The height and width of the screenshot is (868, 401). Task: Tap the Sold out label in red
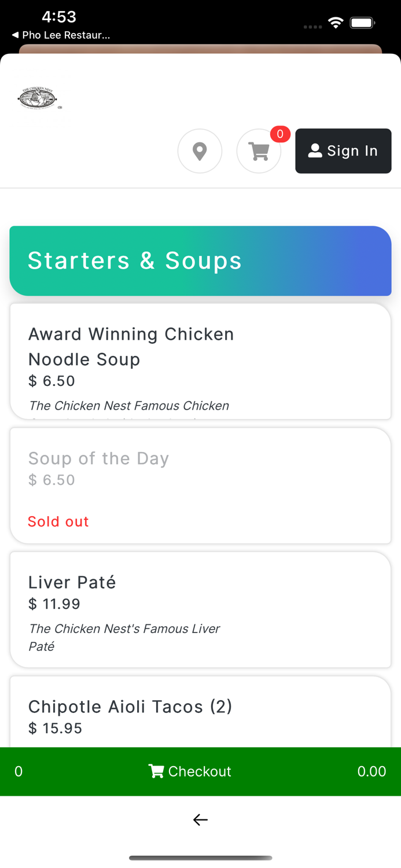58,521
